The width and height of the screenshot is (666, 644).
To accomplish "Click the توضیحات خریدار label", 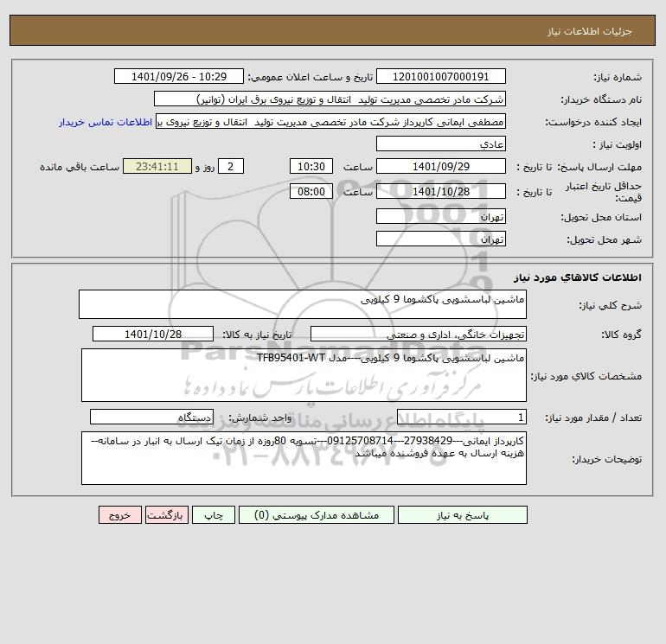I will [x=606, y=459].
